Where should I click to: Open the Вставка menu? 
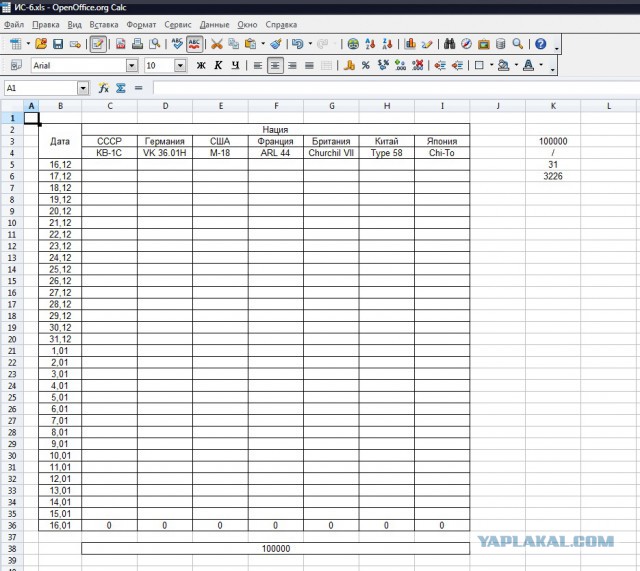coord(104,25)
